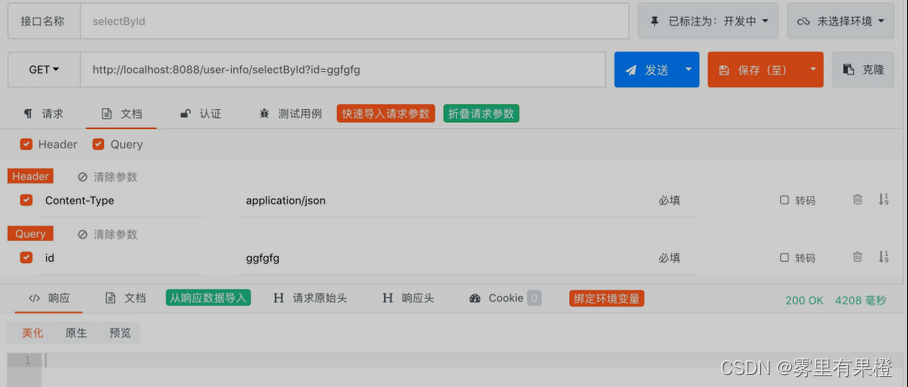The image size is (908, 387).
Task: Click 折叠请求参数 button
Action: tap(481, 114)
